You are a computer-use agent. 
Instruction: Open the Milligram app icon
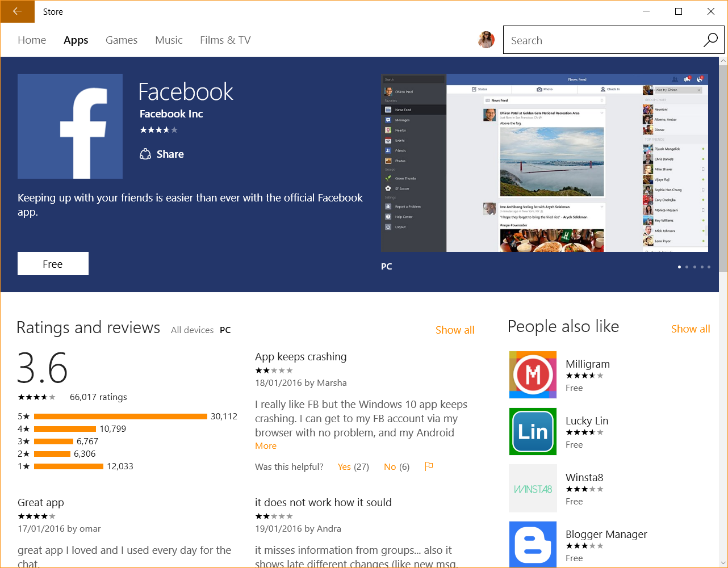pyautogui.click(x=533, y=375)
